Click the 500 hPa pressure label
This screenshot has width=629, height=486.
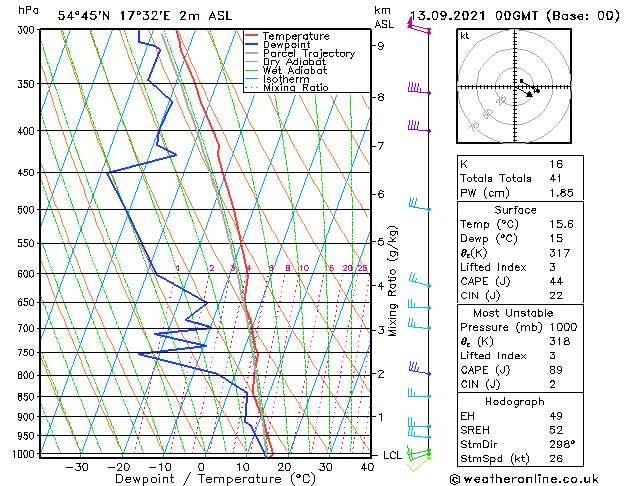click(x=26, y=210)
